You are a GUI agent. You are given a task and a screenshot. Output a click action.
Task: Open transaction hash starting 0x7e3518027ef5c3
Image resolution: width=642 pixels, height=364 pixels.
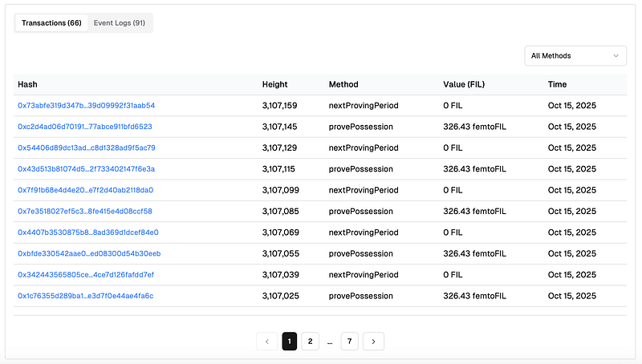click(x=84, y=212)
